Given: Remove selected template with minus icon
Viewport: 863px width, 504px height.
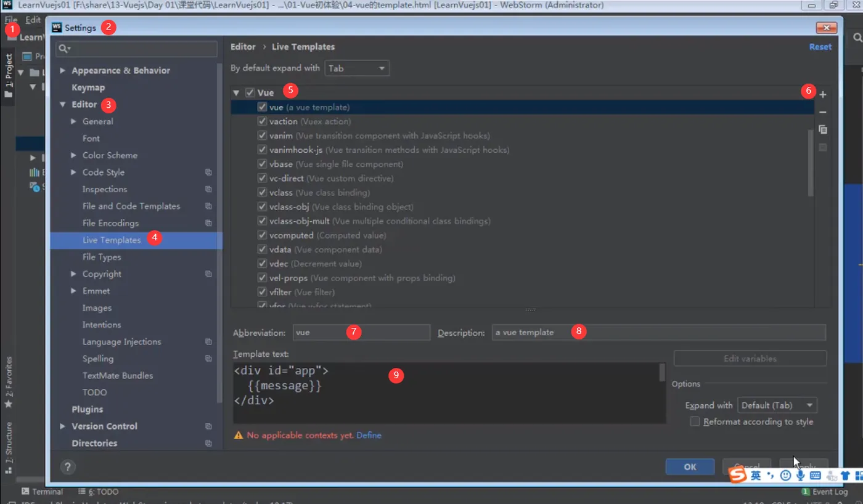Looking at the screenshot, I should click(822, 112).
